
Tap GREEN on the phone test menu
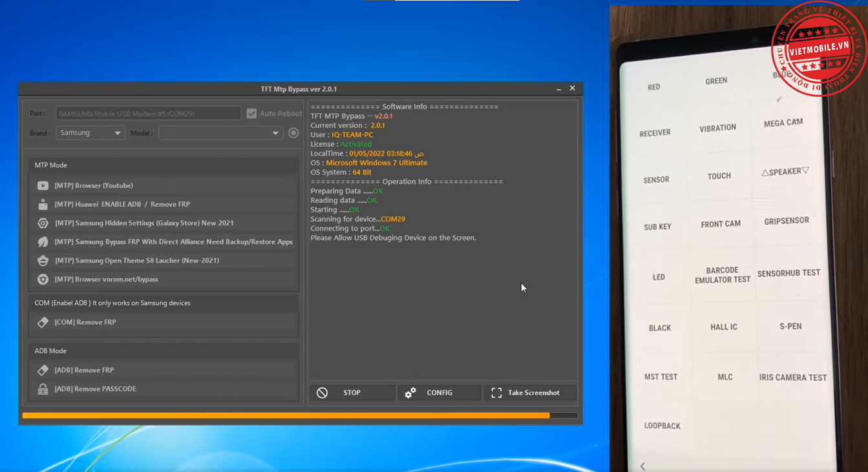click(x=716, y=81)
